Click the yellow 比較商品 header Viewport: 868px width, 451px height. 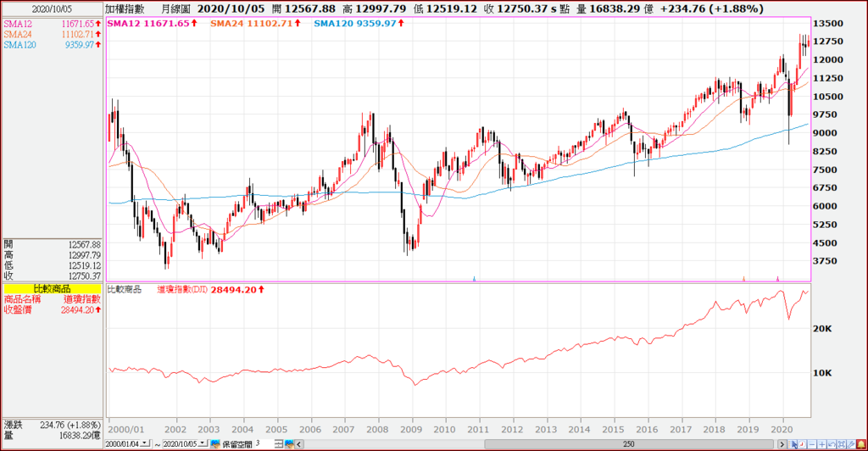coord(52,289)
